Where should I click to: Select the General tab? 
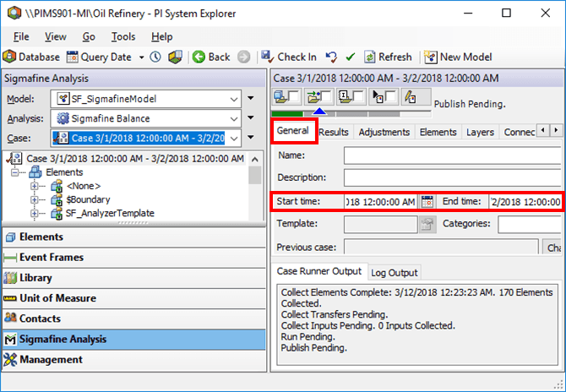(293, 131)
